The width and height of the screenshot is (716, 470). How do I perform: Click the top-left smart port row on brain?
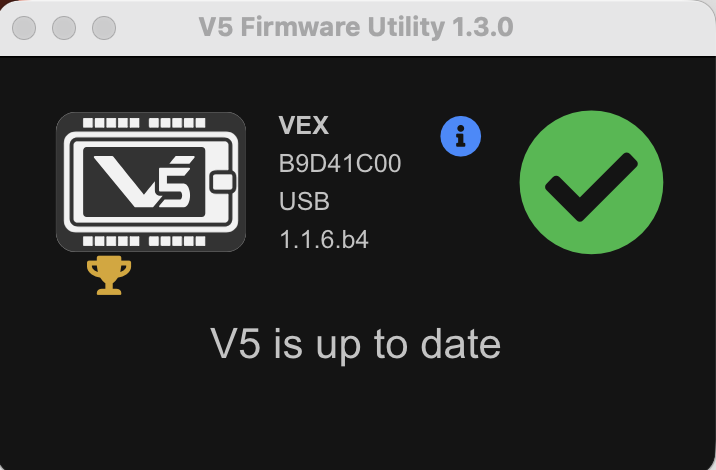(111, 123)
